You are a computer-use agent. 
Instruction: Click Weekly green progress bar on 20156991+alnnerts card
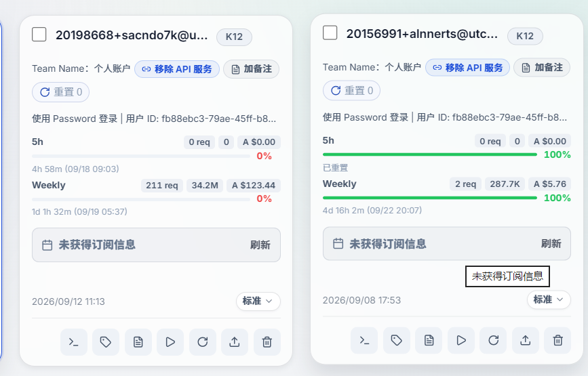pyautogui.click(x=430, y=198)
